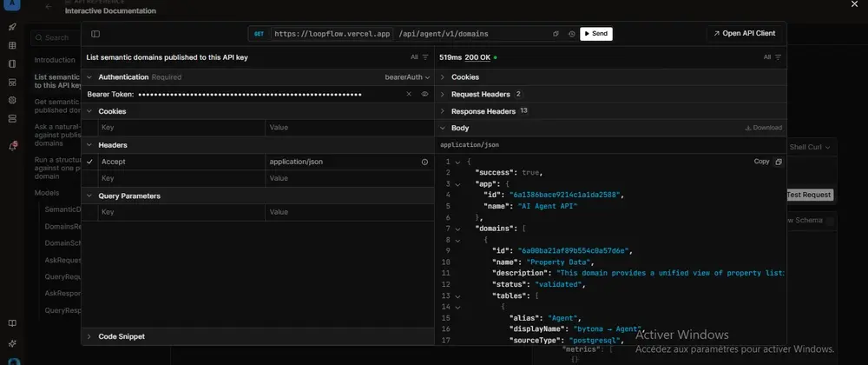
Task: Select AskReques... model in docs sidebar
Action: 62,260
